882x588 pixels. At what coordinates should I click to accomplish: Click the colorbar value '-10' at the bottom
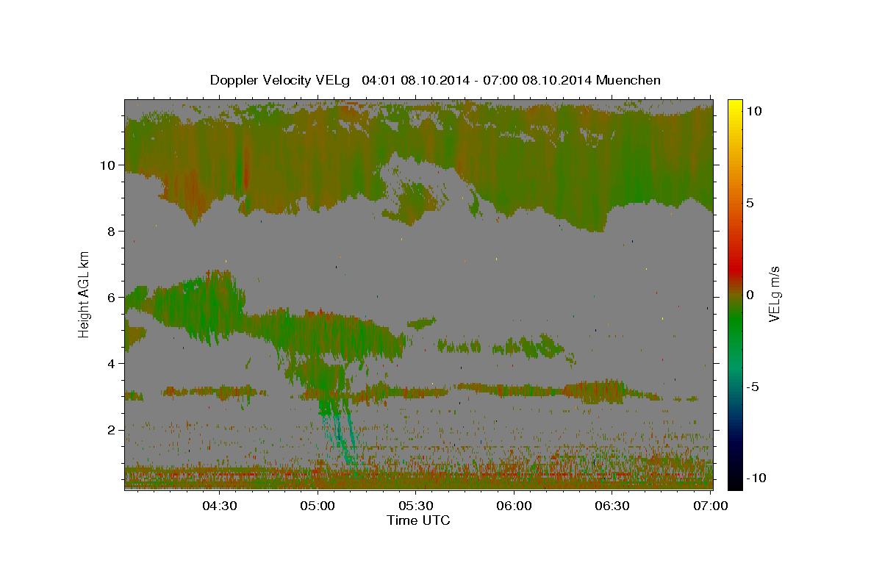click(x=756, y=478)
